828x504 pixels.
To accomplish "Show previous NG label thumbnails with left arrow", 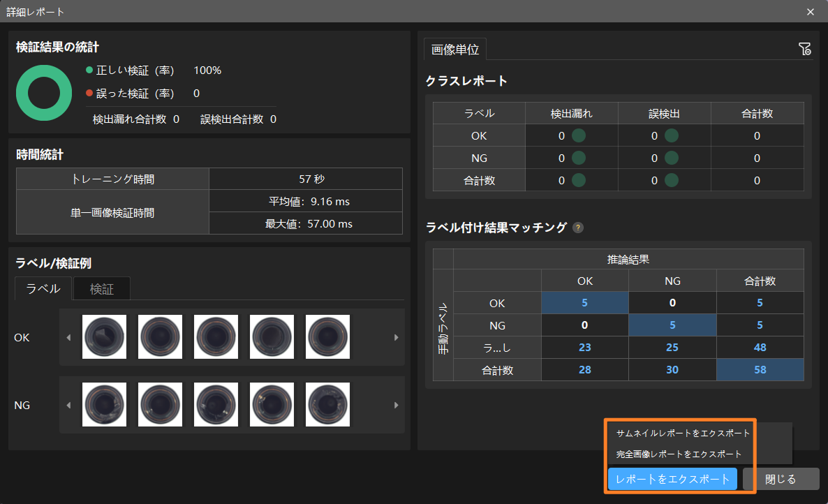I will click(x=68, y=405).
